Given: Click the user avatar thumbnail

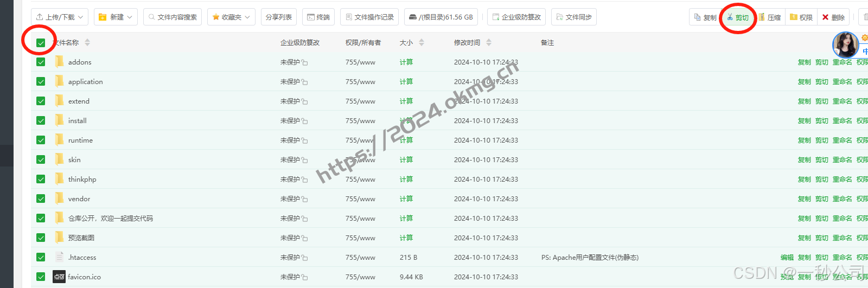Looking at the screenshot, I should click(x=845, y=45).
